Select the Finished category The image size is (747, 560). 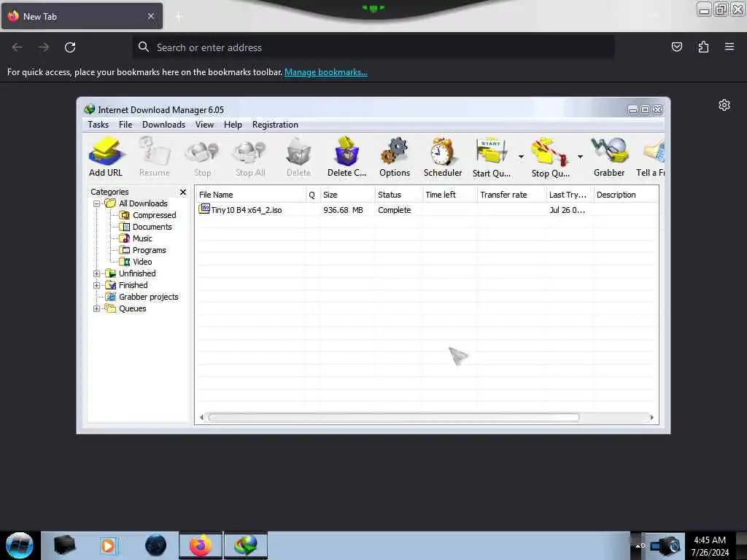[133, 285]
